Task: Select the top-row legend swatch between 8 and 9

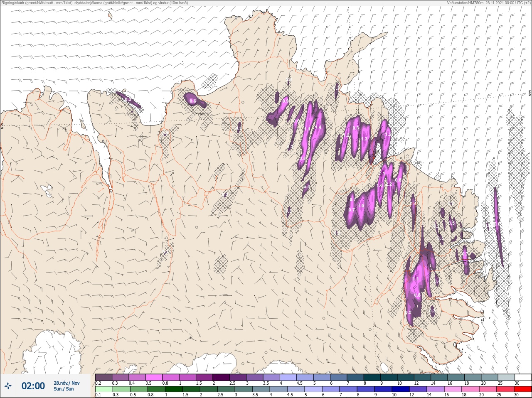Action: coord(373,377)
